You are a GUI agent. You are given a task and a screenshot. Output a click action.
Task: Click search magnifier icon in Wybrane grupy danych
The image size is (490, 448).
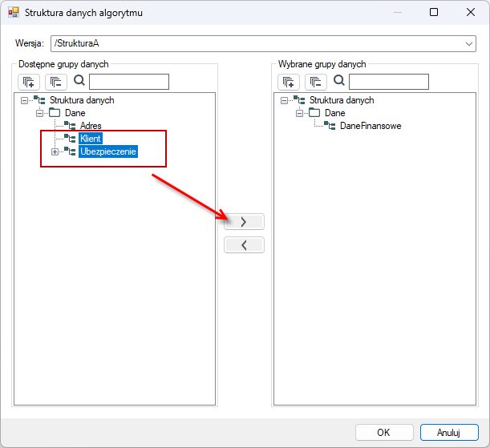[339, 81]
